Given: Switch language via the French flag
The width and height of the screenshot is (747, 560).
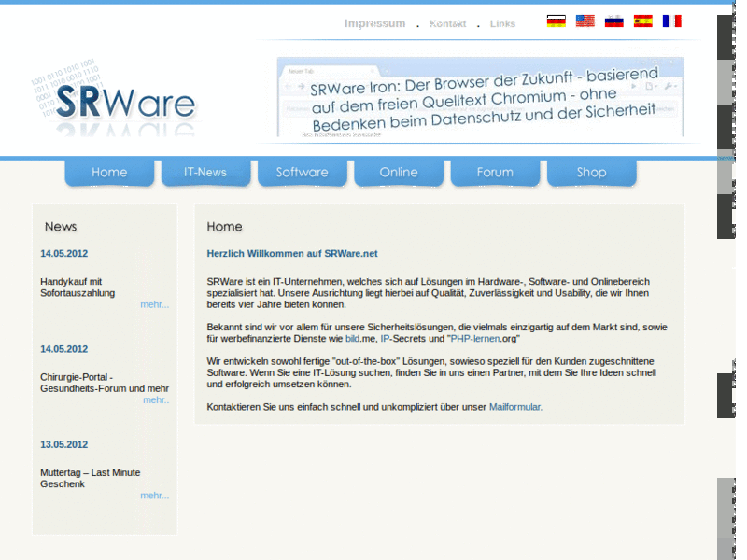Looking at the screenshot, I should [671, 21].
